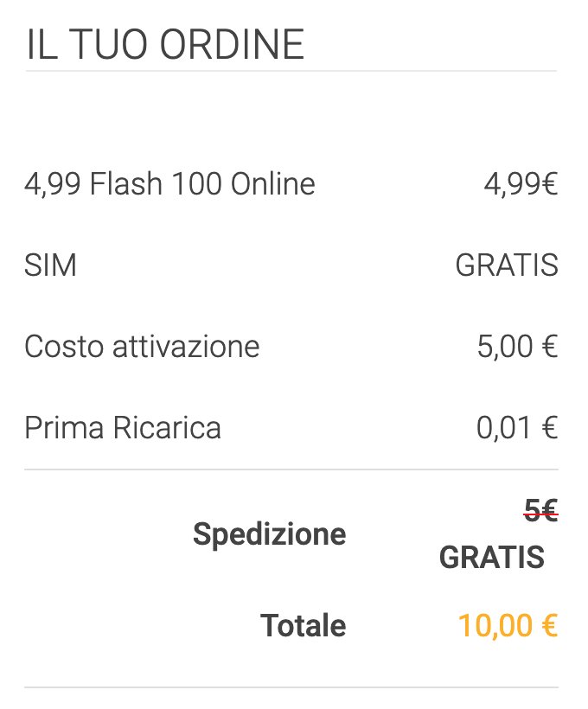
Task: Click the bold Spedizione label
Action: tap(269, 533)
